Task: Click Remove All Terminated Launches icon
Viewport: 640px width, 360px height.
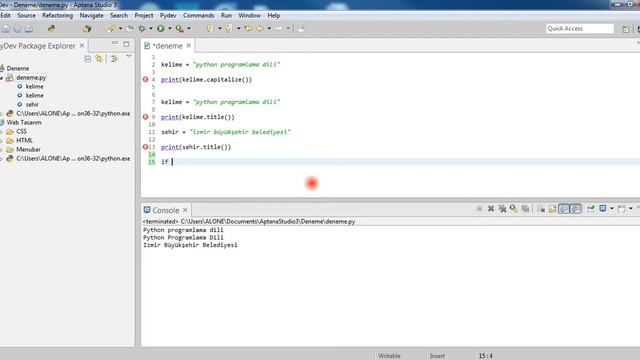Action: [x=502, y=209]
